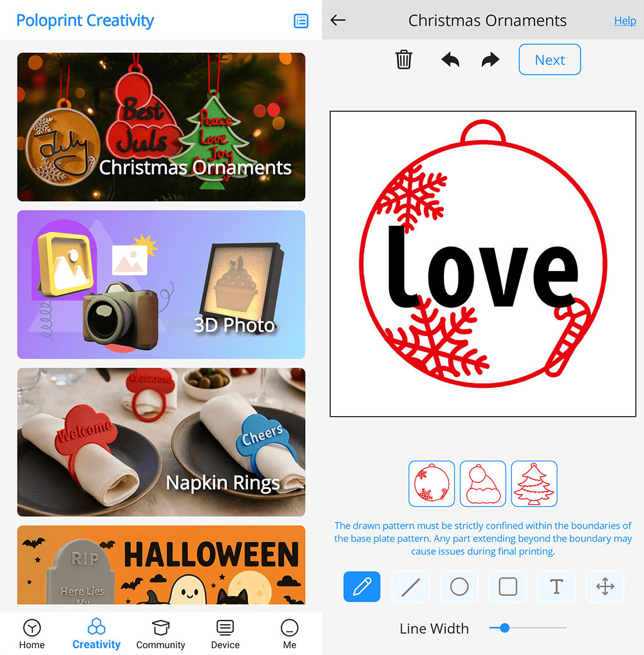
Task: Select the ornament ball base plate pattern
Action: tap(431, 483)
